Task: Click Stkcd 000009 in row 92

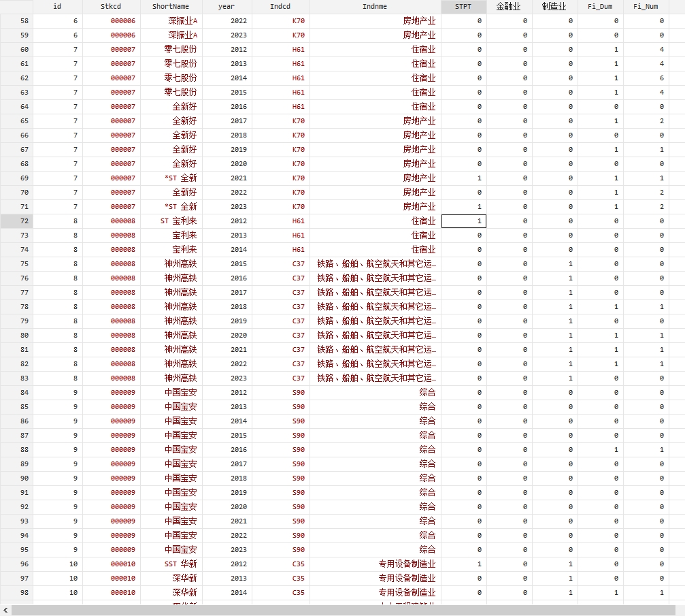Action: coord(122,507)
